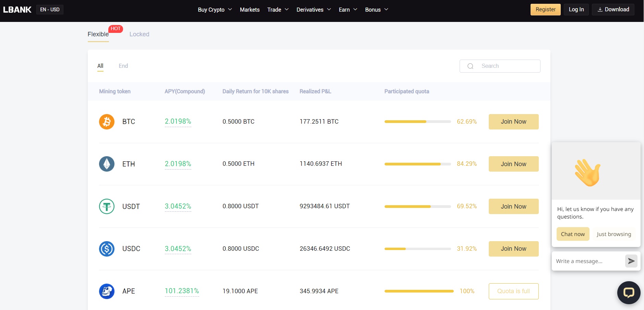This screenshot has height=310, width=644.
Task: Click the Download button
Action: click(x=613, y=10)
